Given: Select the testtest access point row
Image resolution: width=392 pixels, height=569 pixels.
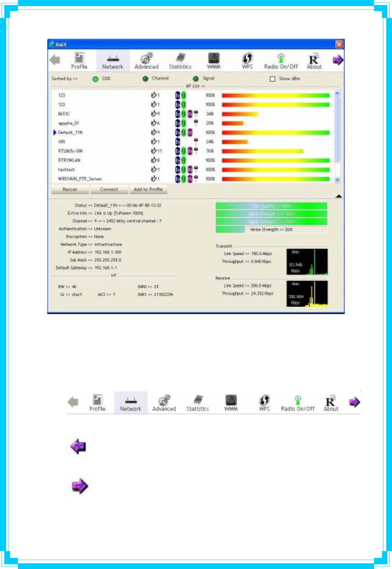Looking at the screenshot, I should [193, 170].
